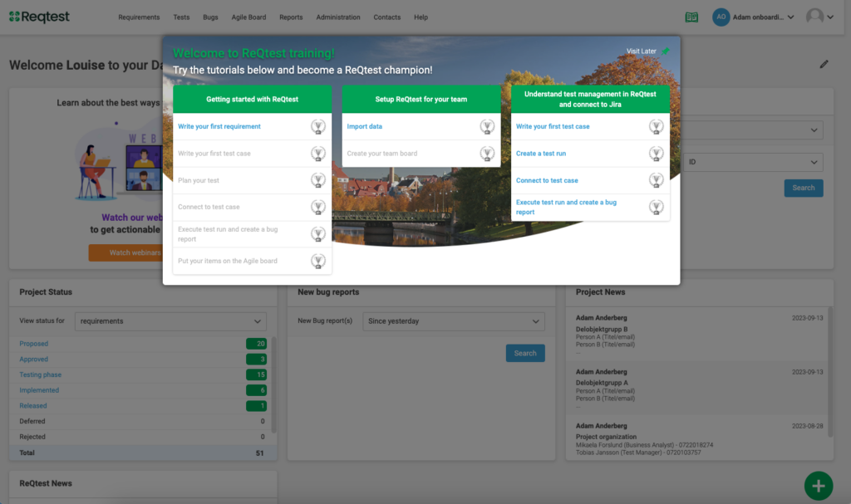The width and height of the screenshot is (851, 504).
Task: Open the Since yesterday dropdown
Action: click(454, 321)
